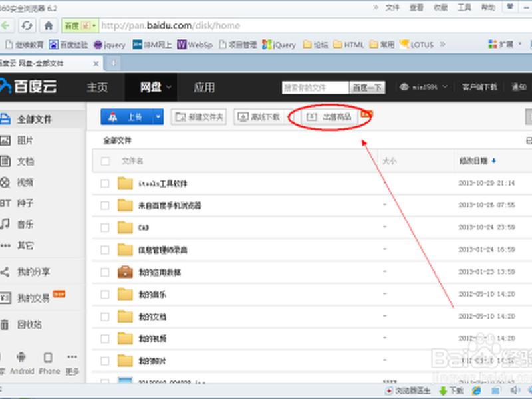Tick the checkbox for the {a} folder
Screen dimensions: 532x399
(x=105, y=227)
